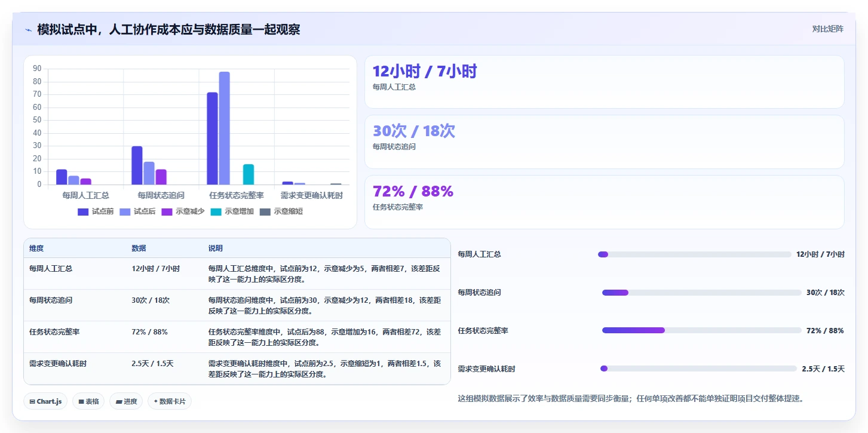The width and height of the screenshot is (868, 433).
Task: Click the 需求变更确认耗时 axis label under the chart
Action: click(312, 195)
